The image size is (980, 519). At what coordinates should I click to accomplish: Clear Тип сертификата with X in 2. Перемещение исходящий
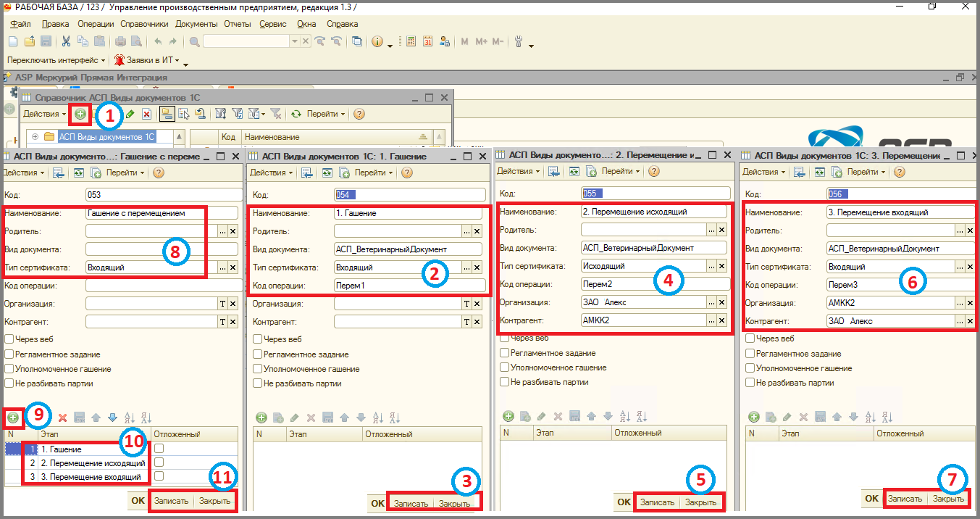click(x=724, y=266)
